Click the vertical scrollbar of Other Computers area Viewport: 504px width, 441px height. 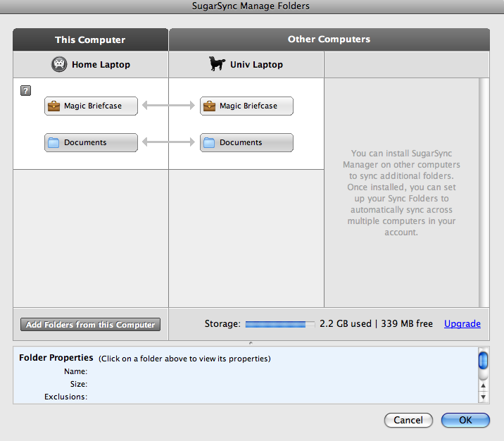484,192
